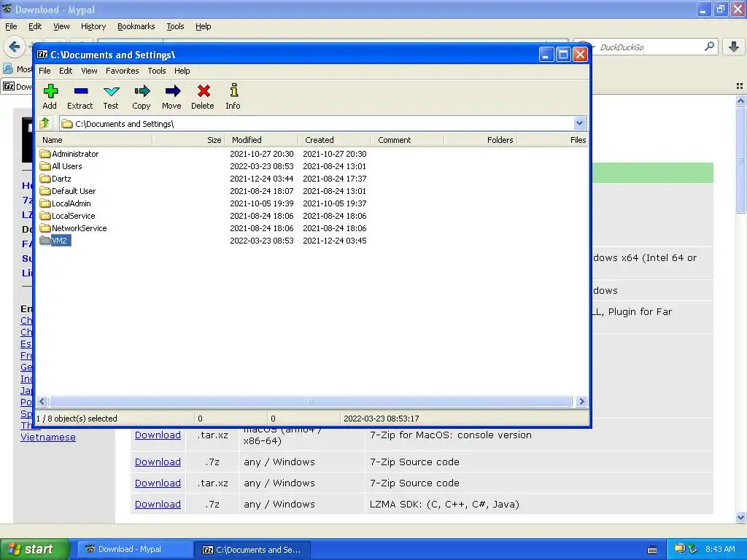Image resolution: width=747 pixels, height=560 pixels.
Task: Open 7-Zip View menu
Action: (89, 71)
